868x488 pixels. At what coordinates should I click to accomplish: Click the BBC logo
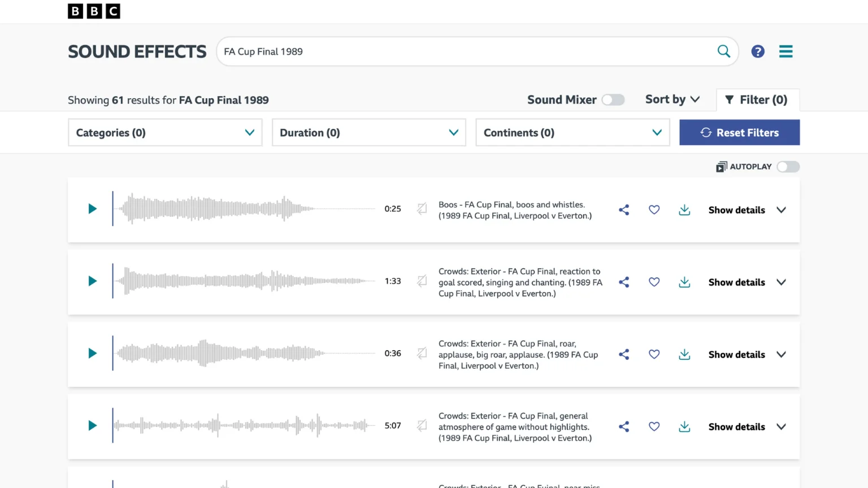[94, 11]
